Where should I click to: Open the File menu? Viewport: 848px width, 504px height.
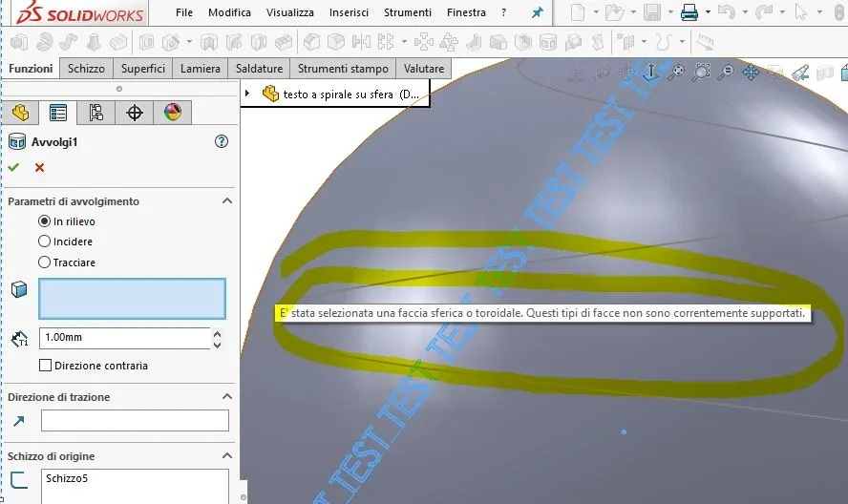[184, 12]
